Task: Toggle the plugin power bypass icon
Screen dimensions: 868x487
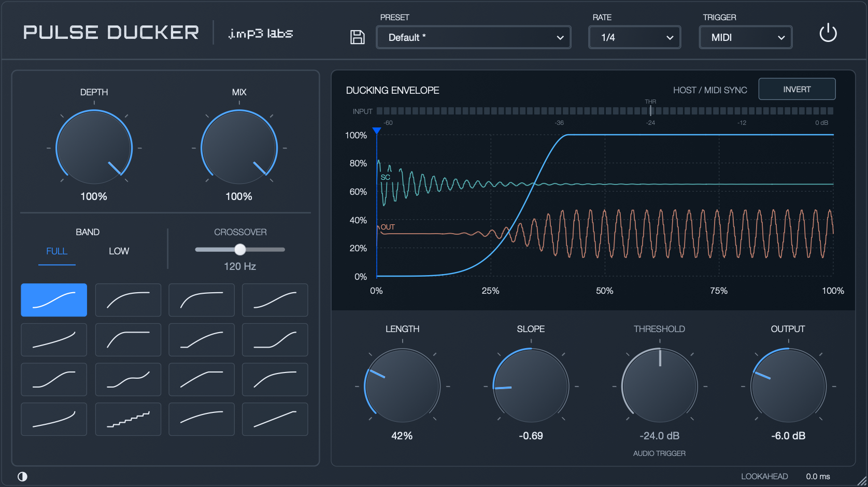Action: tap(828, 33)
